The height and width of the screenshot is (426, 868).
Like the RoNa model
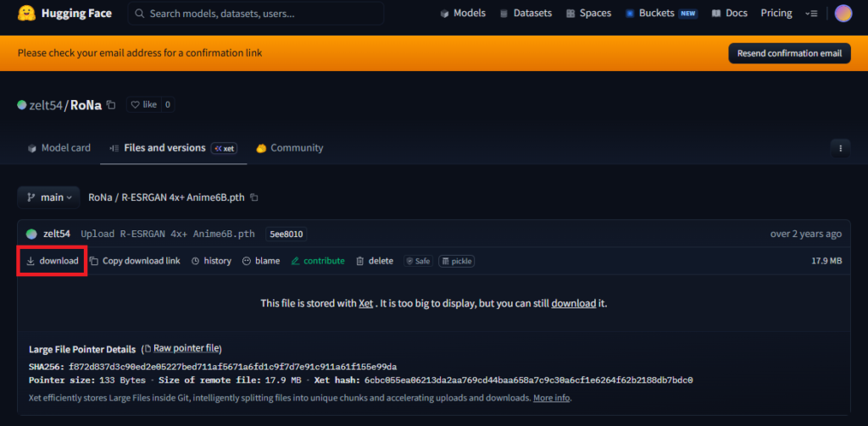pyautogui.click(x=143, y=105)
